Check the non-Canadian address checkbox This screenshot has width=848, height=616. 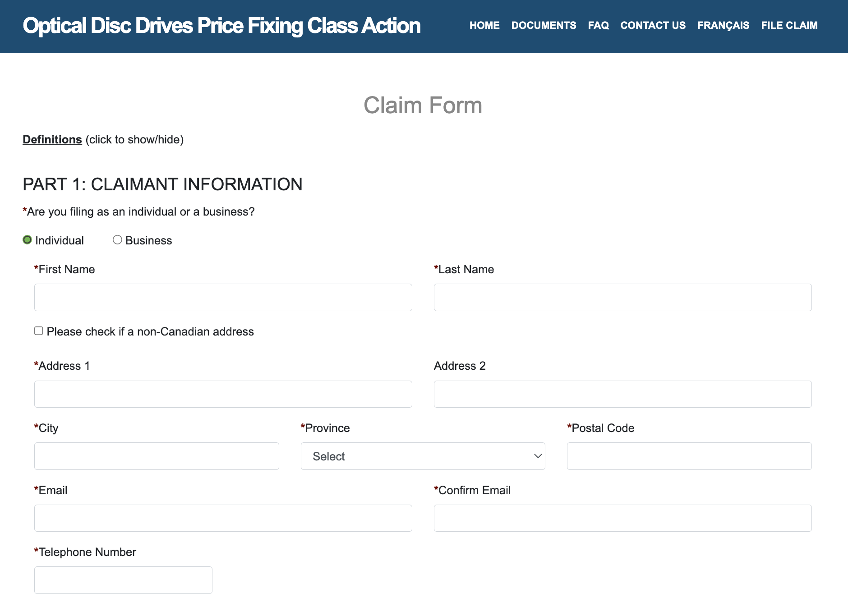point(39,331)
